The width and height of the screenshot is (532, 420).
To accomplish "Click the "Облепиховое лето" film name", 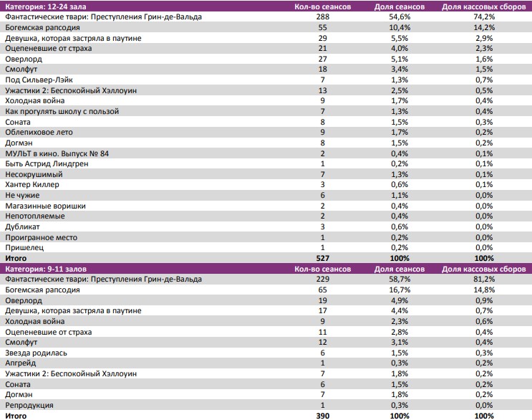I will pos(39,132).
